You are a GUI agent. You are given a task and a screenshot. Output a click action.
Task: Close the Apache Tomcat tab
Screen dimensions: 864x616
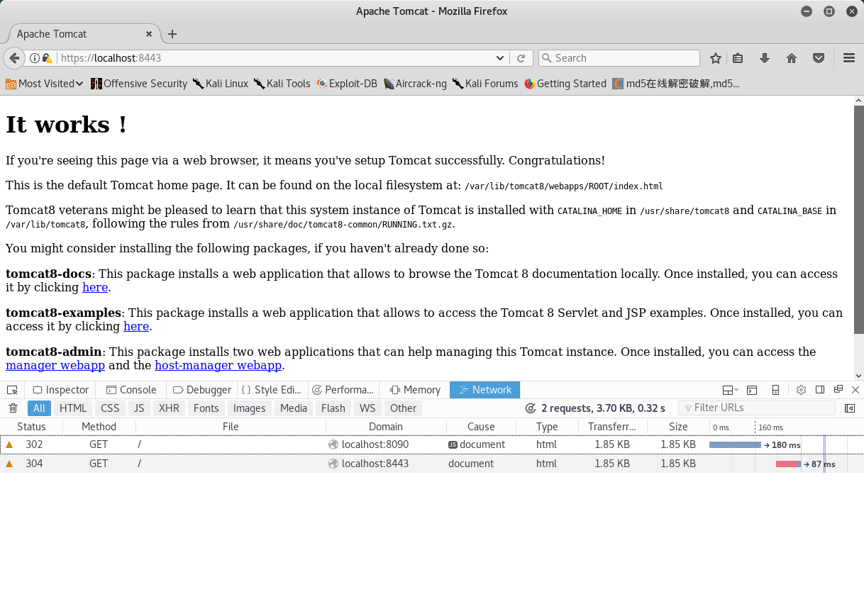pos(149,34)
